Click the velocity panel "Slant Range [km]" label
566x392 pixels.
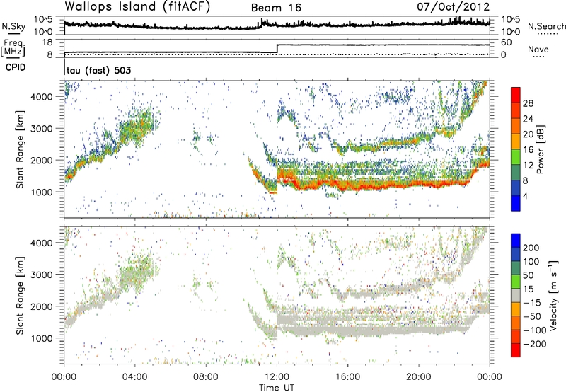click(x=20, y=295)
